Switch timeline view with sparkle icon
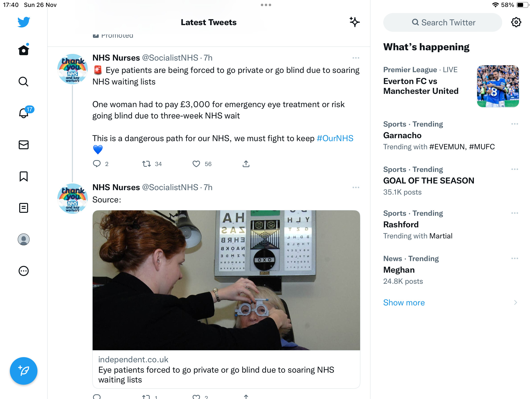 pos(354,22)
